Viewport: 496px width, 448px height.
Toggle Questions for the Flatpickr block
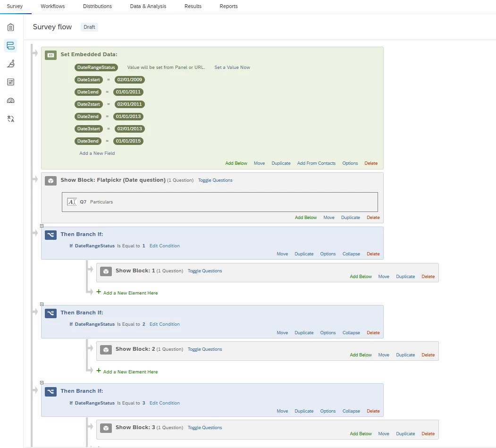[215, 180]
